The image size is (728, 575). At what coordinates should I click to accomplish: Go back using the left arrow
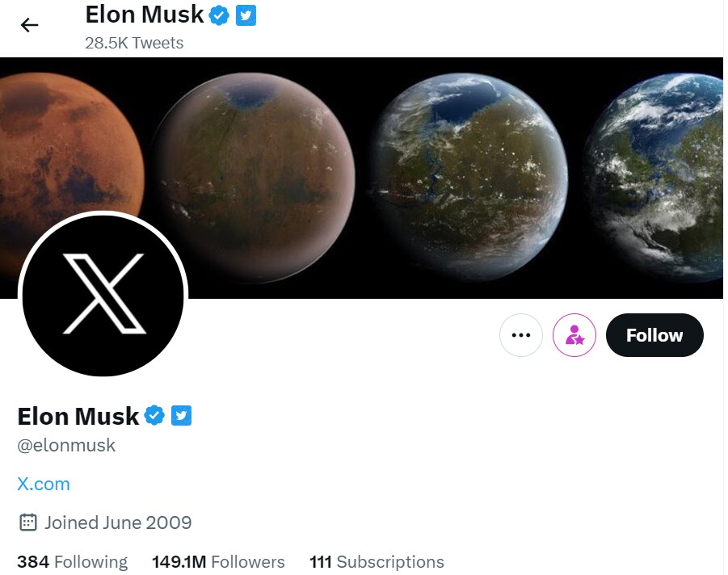(x=30, y=25)
